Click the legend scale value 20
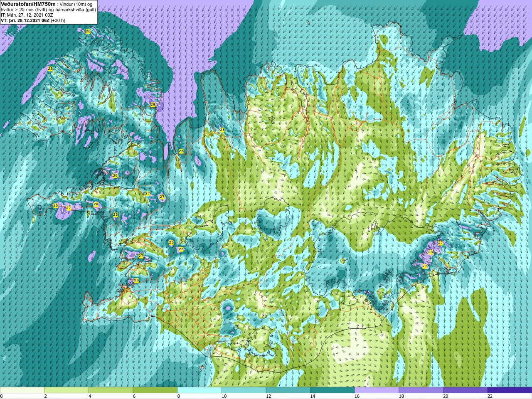Viewport: 532px width, 399px height. [x=446, y=396]
